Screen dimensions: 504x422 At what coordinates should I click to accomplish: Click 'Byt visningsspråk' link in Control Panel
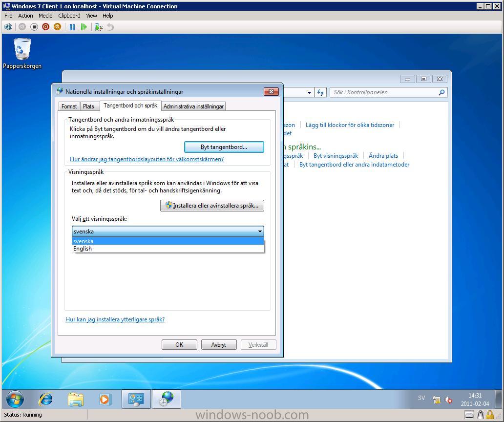[336, 155]
